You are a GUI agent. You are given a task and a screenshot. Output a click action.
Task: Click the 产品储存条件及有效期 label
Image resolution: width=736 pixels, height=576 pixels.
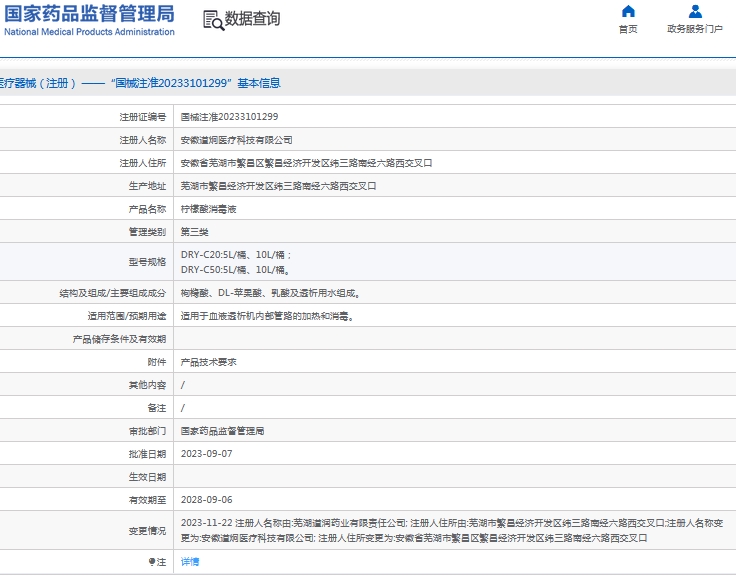119,339
